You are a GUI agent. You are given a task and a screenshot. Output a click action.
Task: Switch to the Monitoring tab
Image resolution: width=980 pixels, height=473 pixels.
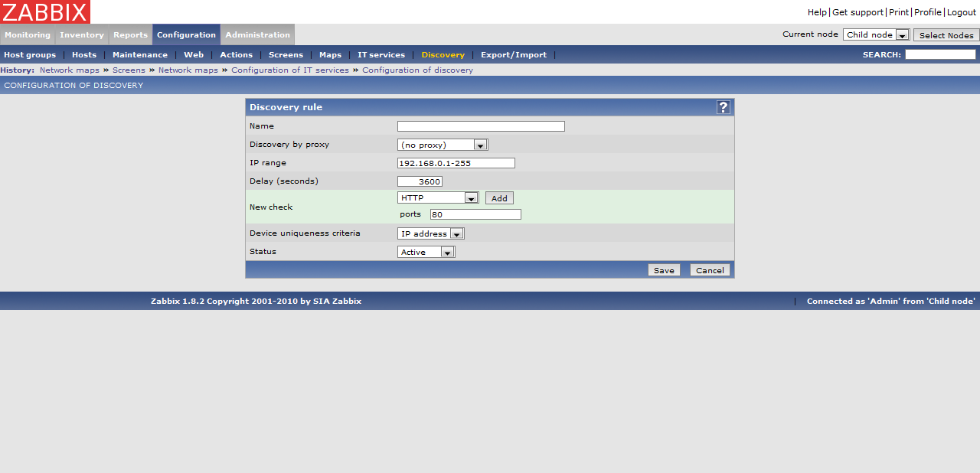[28, 35]
